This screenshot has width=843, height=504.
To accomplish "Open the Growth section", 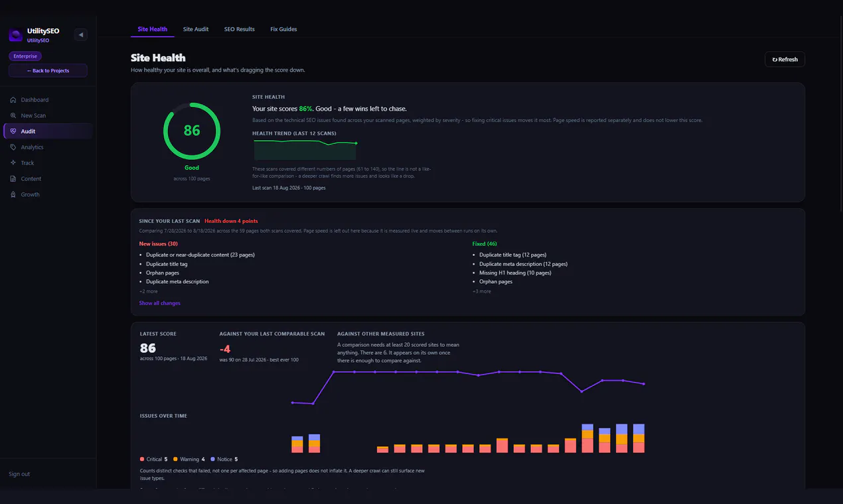I will 48,194.
